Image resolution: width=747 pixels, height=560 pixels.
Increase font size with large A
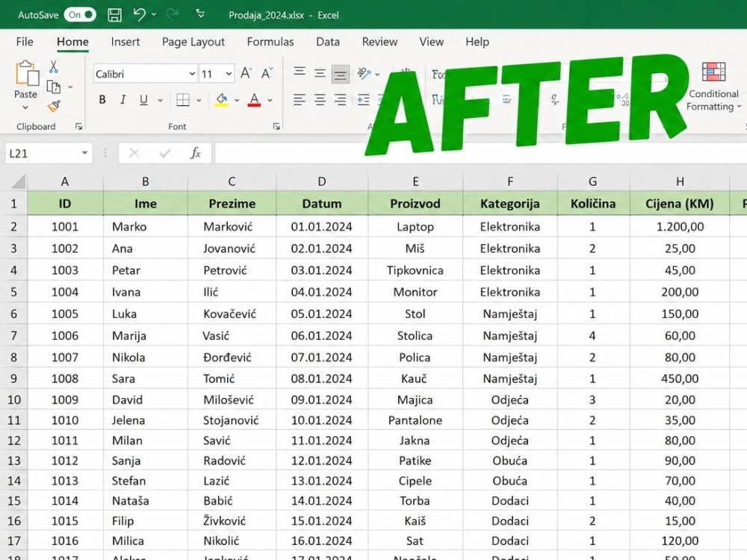point(247,73)
